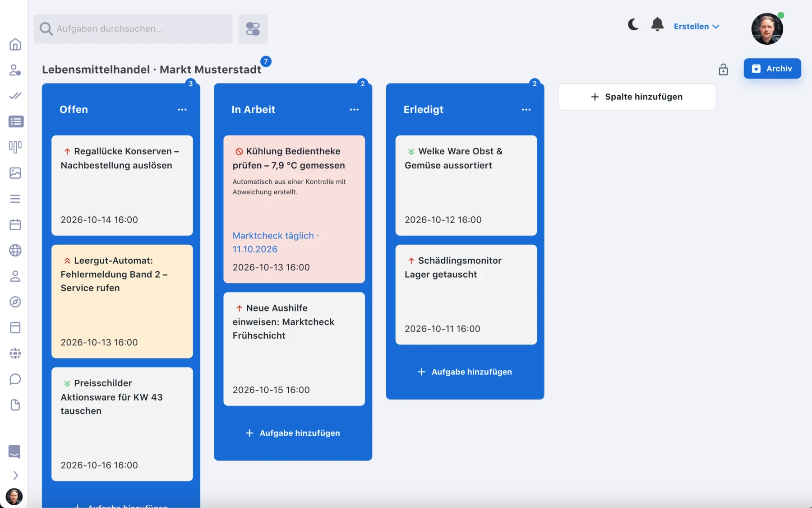Open the kanban board icon in sidebar

point(15,147)
